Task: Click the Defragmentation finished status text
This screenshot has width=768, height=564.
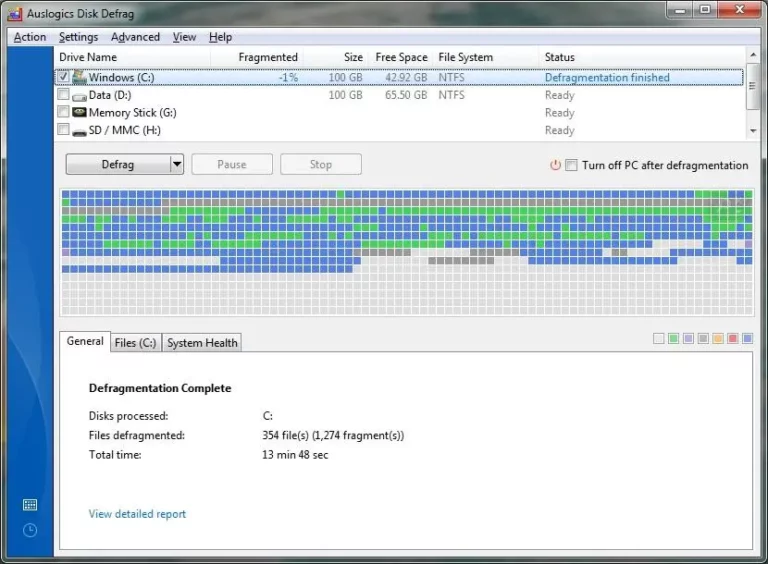Action: tap(607, 77)
